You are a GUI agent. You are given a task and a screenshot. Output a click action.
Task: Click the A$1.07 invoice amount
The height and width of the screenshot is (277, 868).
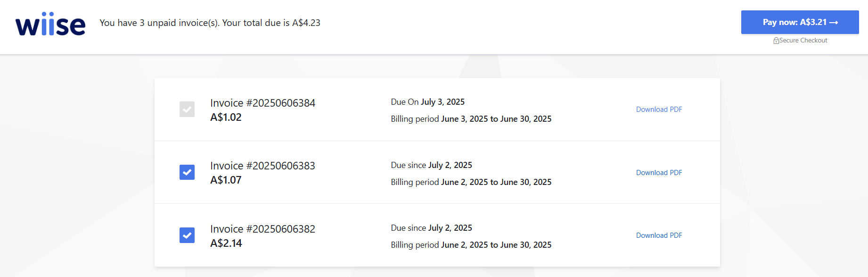coord(226,180)
